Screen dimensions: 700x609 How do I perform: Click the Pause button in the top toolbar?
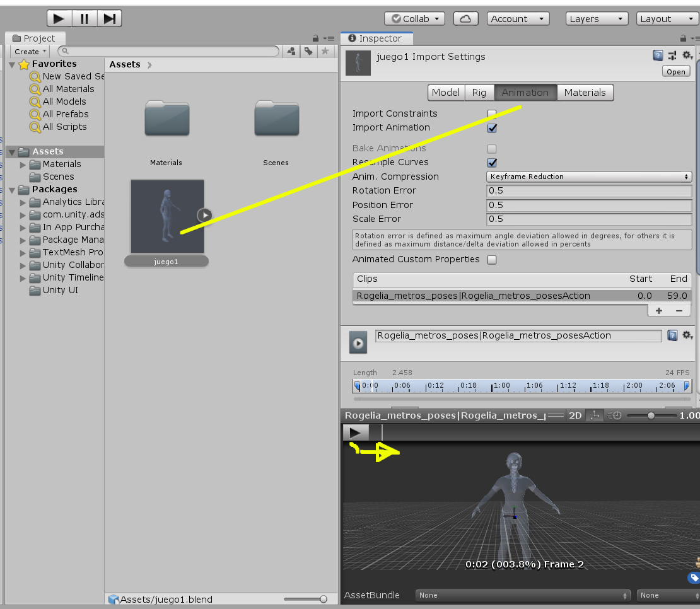coord(84,19)
